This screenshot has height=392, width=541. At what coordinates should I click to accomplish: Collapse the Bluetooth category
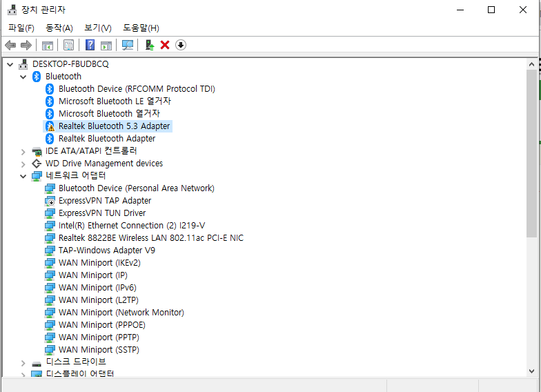pos(23,77)
